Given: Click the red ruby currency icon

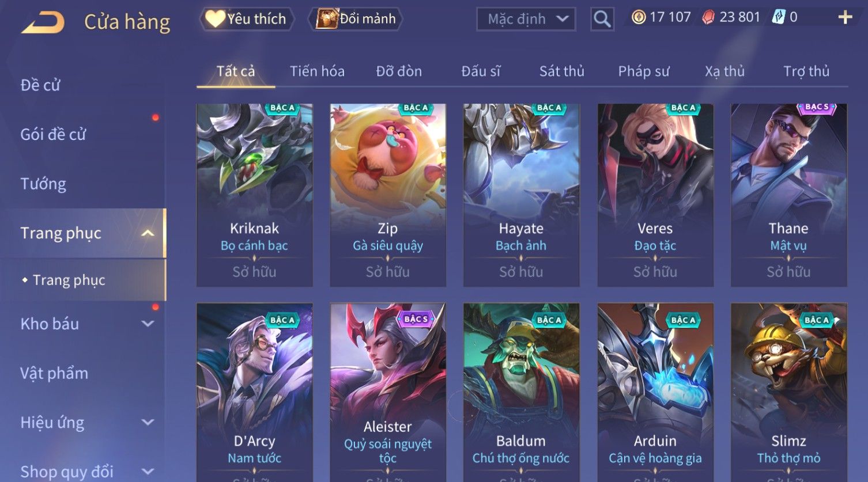Looking at the screenshot, I should [x=708, y=17].
